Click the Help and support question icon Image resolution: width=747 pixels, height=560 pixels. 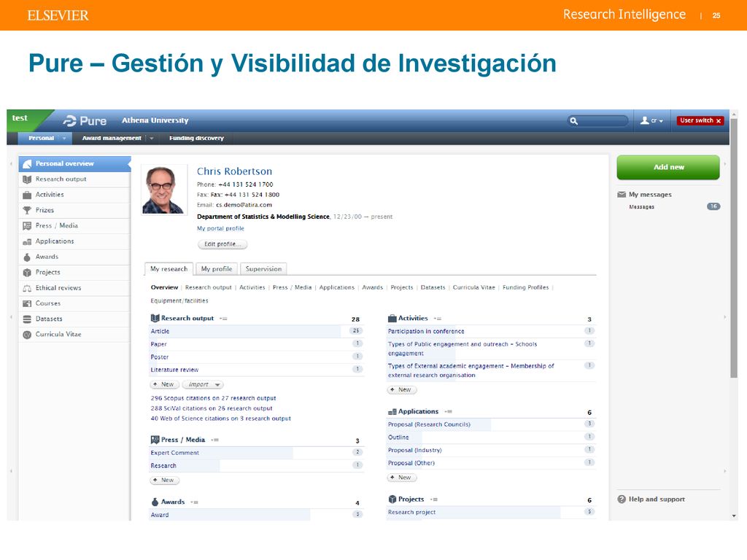[622, 499]
